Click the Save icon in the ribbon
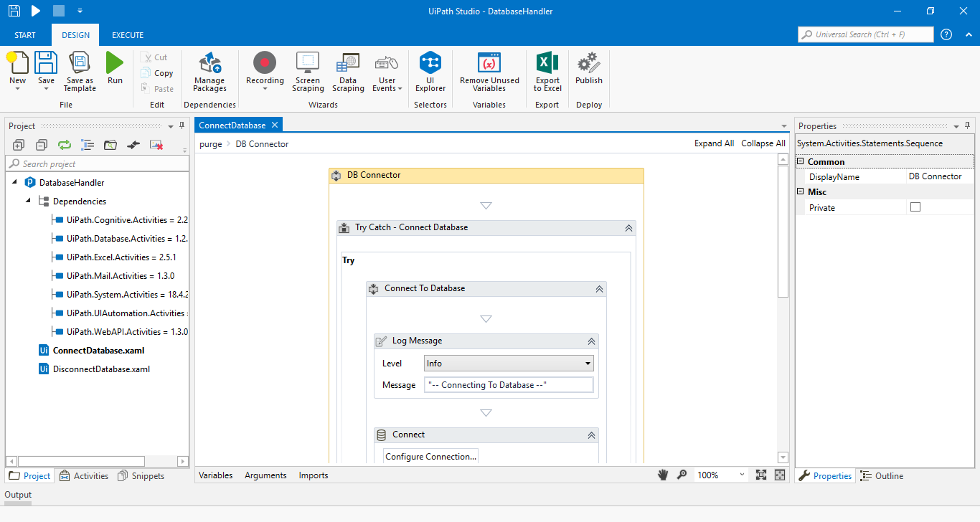This screenshot has height=522, width=980. 46,63
